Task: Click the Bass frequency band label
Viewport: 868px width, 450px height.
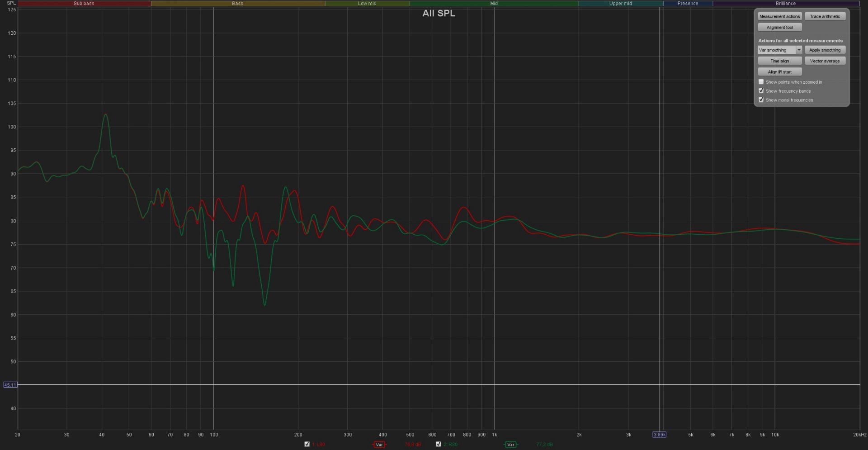Action: pyautogui.click(x=238, y=3)
